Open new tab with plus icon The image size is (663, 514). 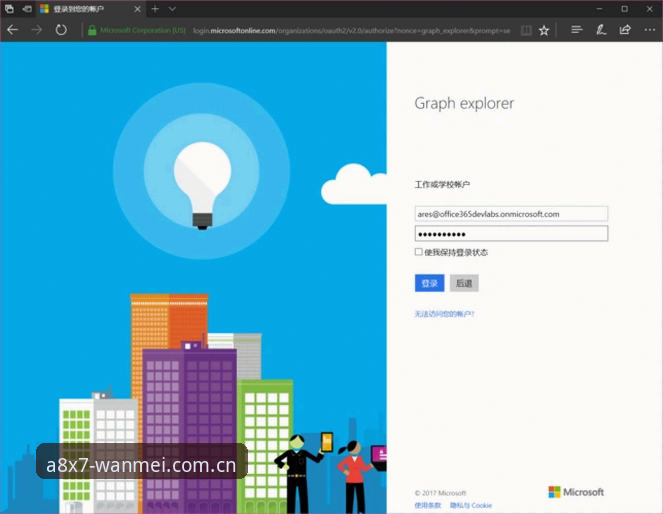coord(155,8)
